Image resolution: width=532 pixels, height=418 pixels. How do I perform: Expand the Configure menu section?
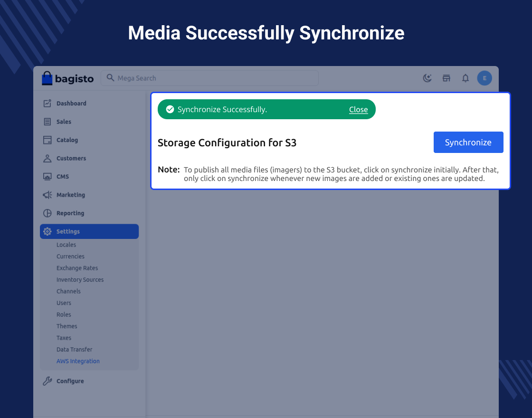[70, 381]
